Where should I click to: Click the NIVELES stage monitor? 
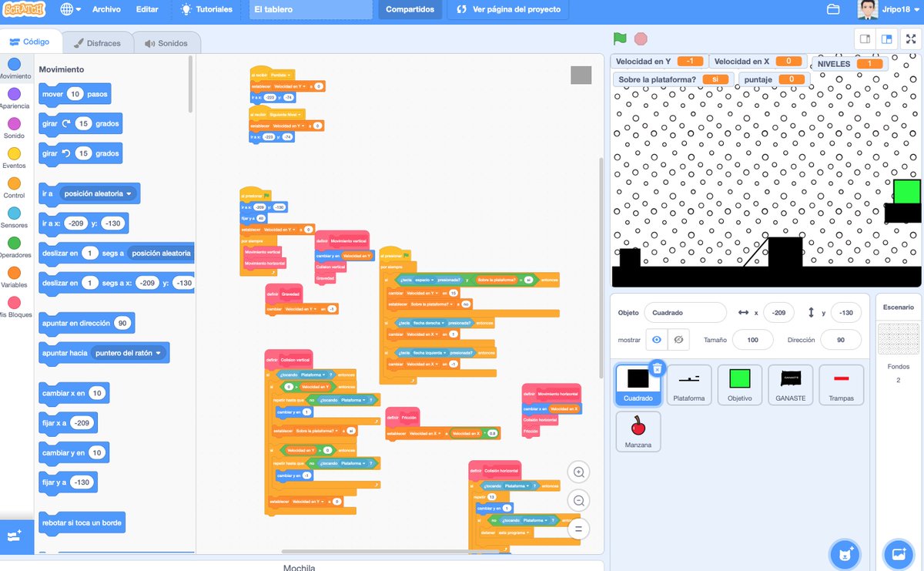pos(849,63)
